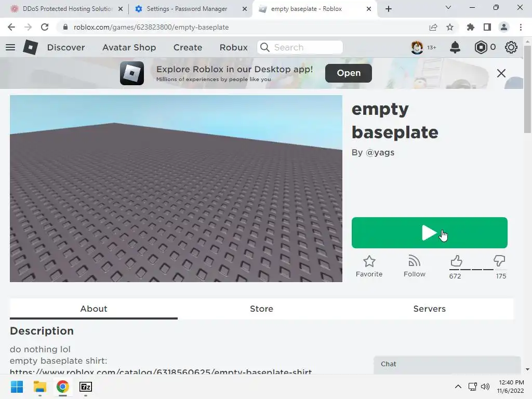Start the game with the green Play button
This screenshot has height=399, width=532.
[x=429, y=233]
